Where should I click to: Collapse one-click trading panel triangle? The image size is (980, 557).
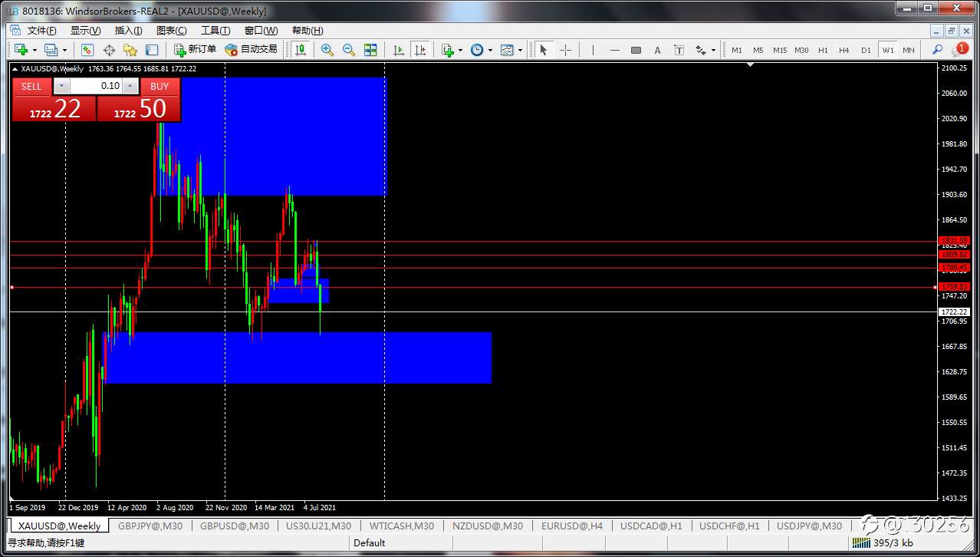[x=15, y=68]
